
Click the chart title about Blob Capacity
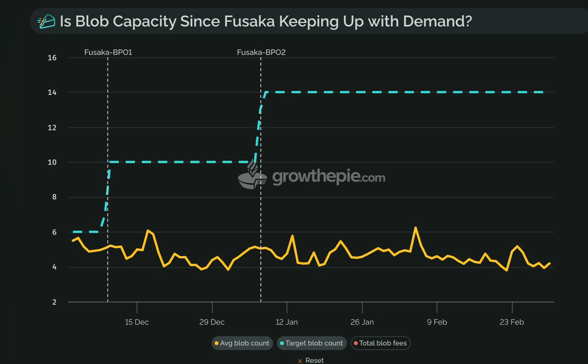pyautogui.click(x=265, y=22)
